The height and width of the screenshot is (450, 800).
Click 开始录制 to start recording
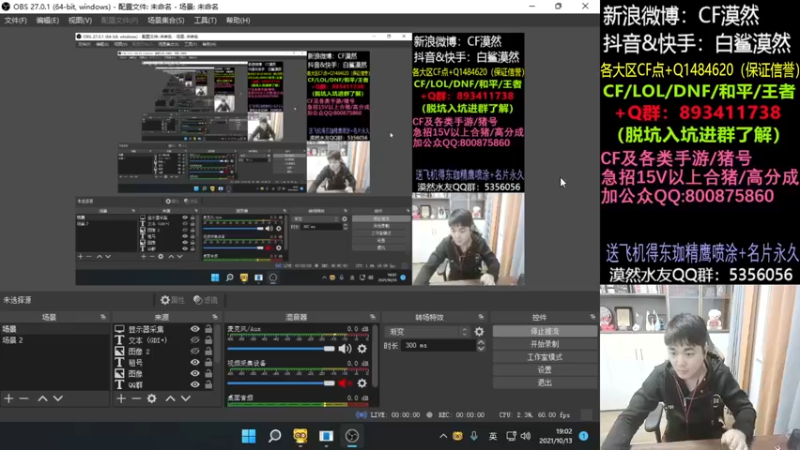tap(544, 344)
